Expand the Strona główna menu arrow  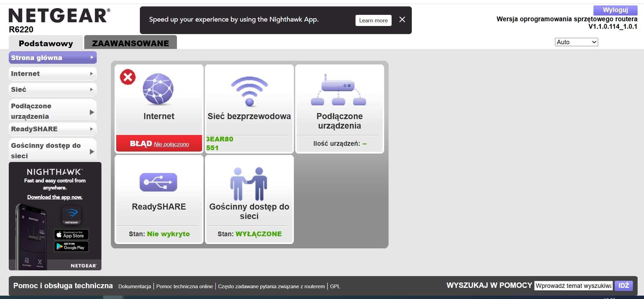92,57
